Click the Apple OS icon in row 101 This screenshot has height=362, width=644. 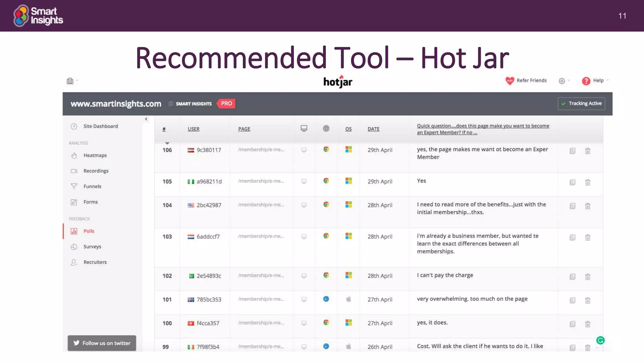tap(348, 299)
